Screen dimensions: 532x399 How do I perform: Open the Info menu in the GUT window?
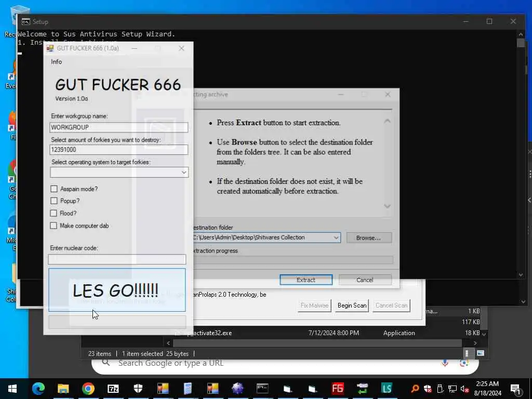(x=56, y=62)
